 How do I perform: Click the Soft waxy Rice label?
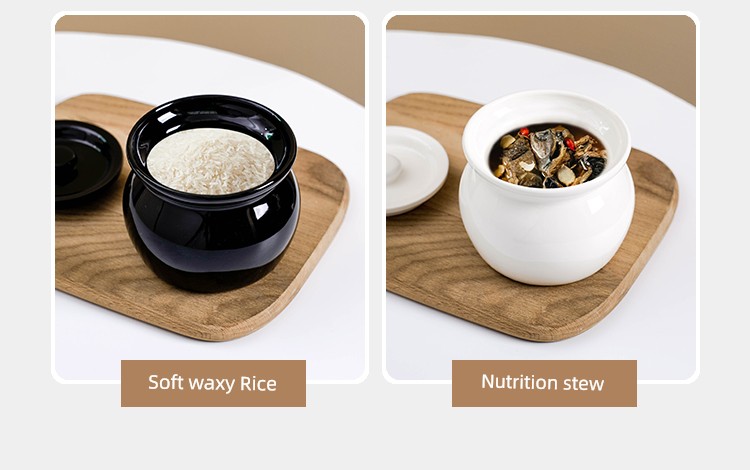coord(213,383)
